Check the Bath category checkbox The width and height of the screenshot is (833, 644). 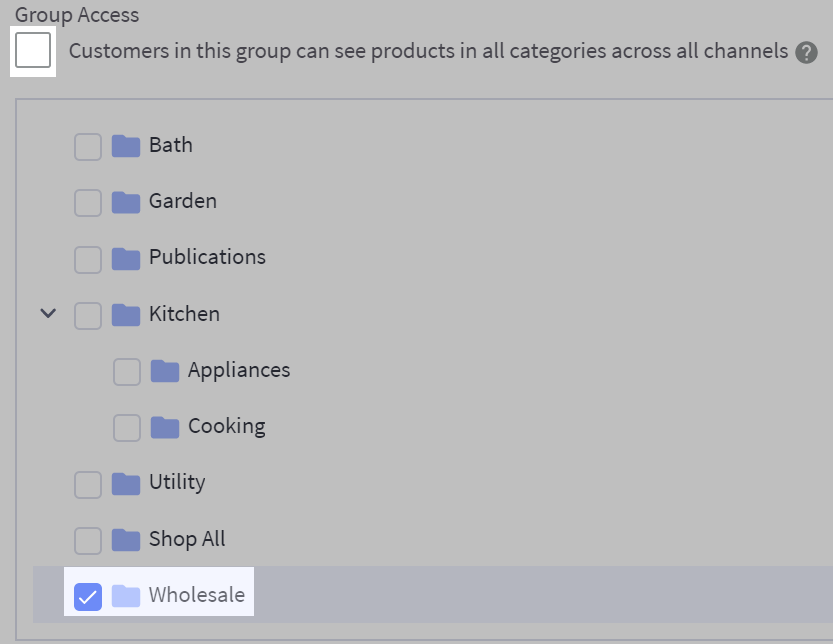87,146
